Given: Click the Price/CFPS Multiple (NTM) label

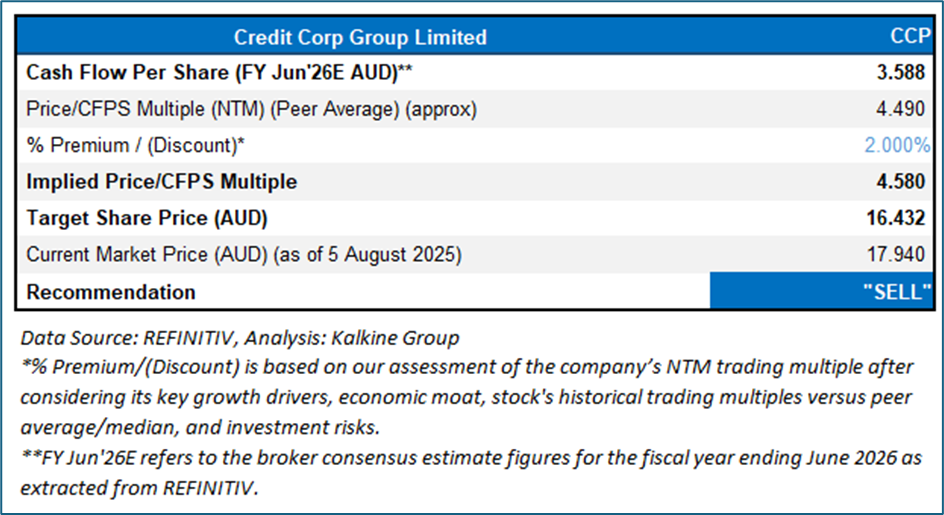Looking at the screenshot, I should 251,110.
